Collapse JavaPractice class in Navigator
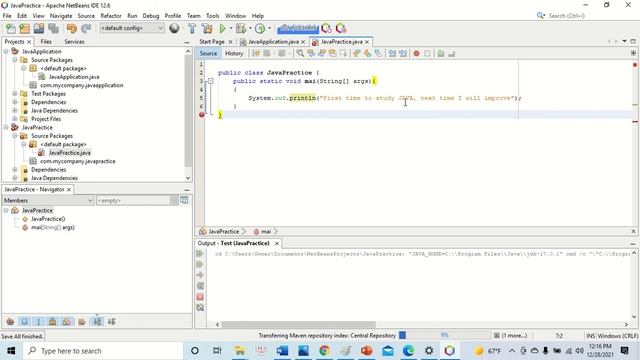Viewport: 640px width, 360px height. 6,210
